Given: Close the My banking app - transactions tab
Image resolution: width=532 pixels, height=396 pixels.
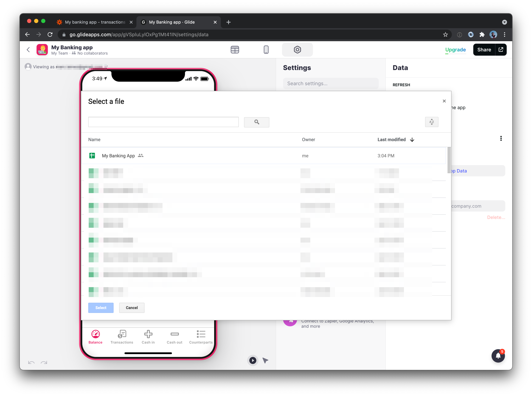Looking at the screenshot, I should [131, 22].
